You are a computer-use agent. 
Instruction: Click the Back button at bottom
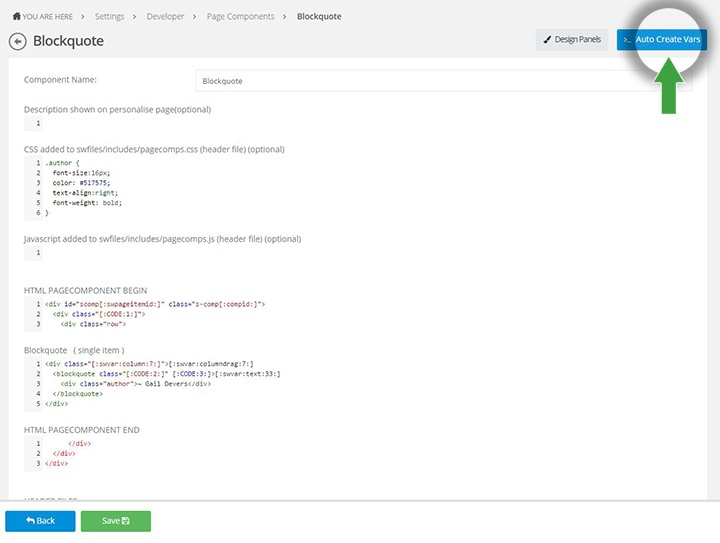point(40,521)
